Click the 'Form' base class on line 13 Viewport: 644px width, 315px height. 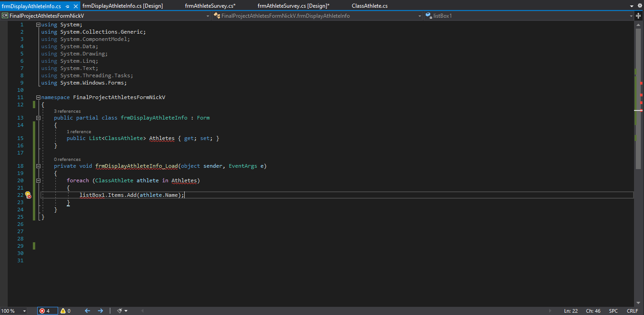[203, 118]
